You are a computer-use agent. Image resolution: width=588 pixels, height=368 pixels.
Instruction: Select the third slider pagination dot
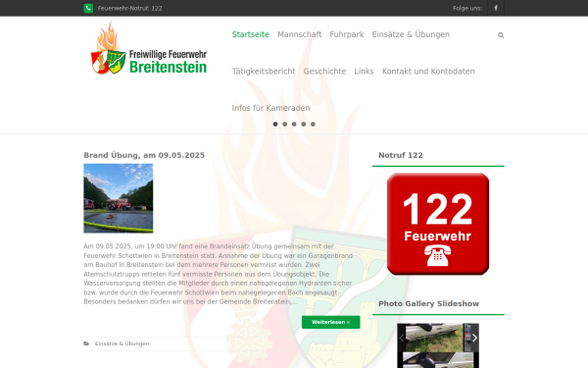(294, 124)
